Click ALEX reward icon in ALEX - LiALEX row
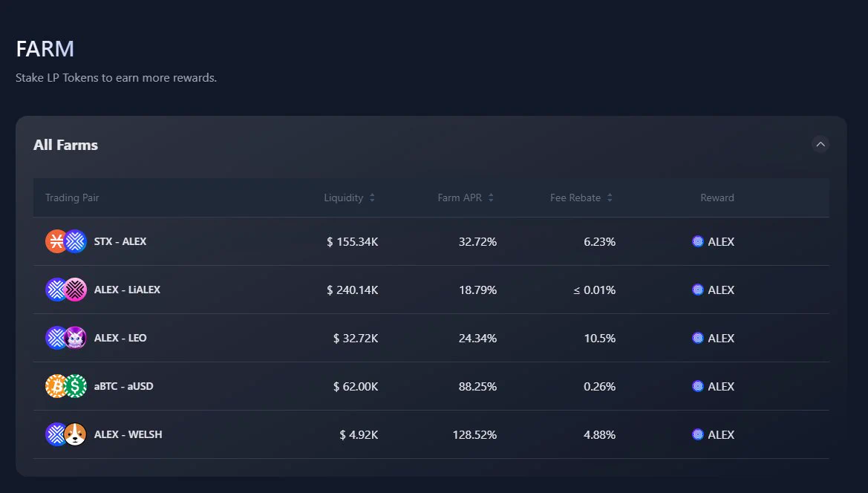The width and height of the screenshot is (868, 493). [698, 290]
